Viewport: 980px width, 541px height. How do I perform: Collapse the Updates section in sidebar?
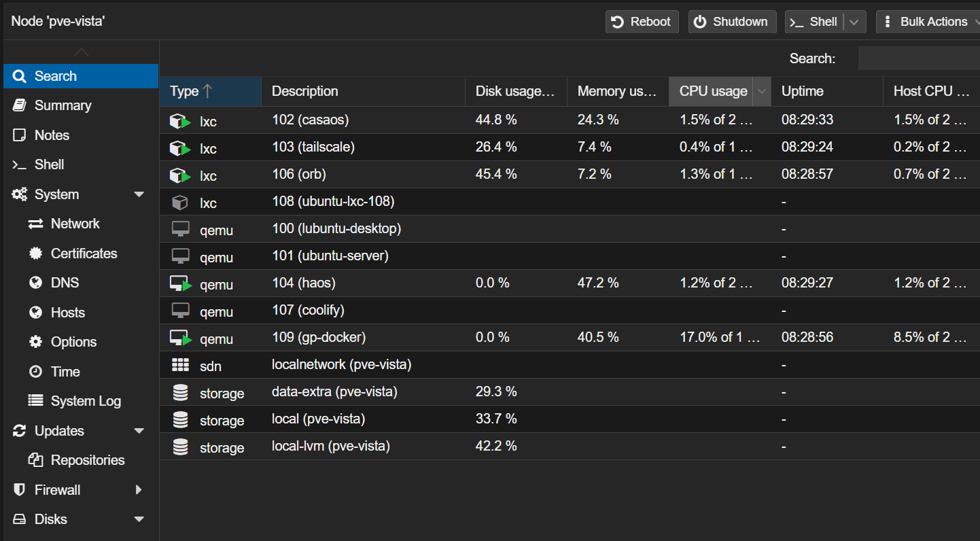pyautogui.click(x=139, y=431)
